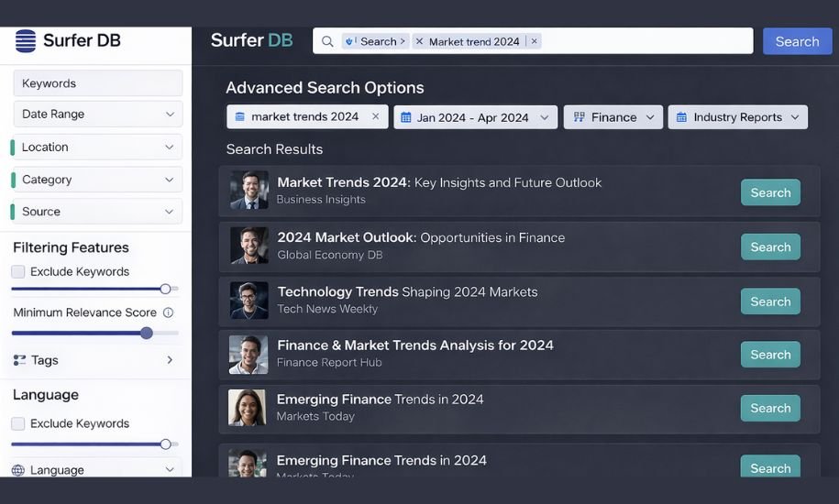839x504 pixels.
Task: Remove the "market trends 2024" filter chip
Action: [x=375, y=116]
